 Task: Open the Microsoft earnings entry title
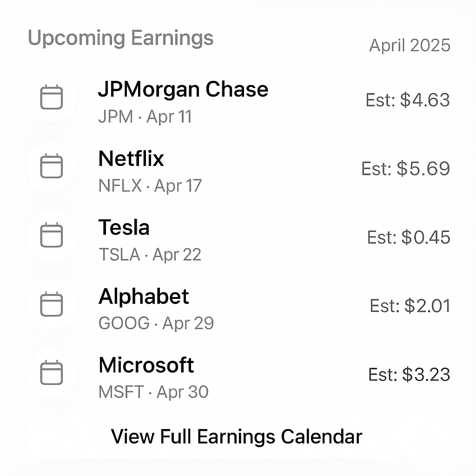click(146, 365)
